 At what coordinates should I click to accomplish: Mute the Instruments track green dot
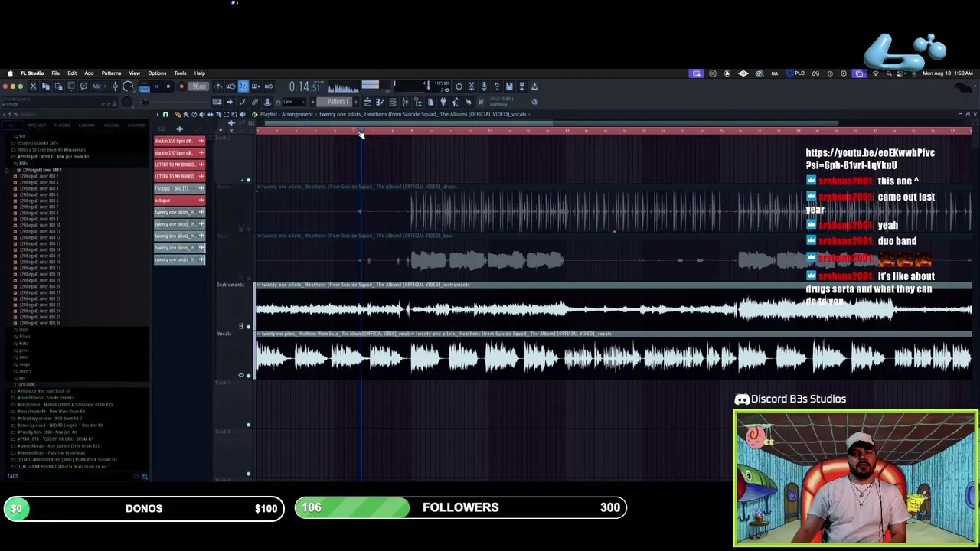click(248, 326)
